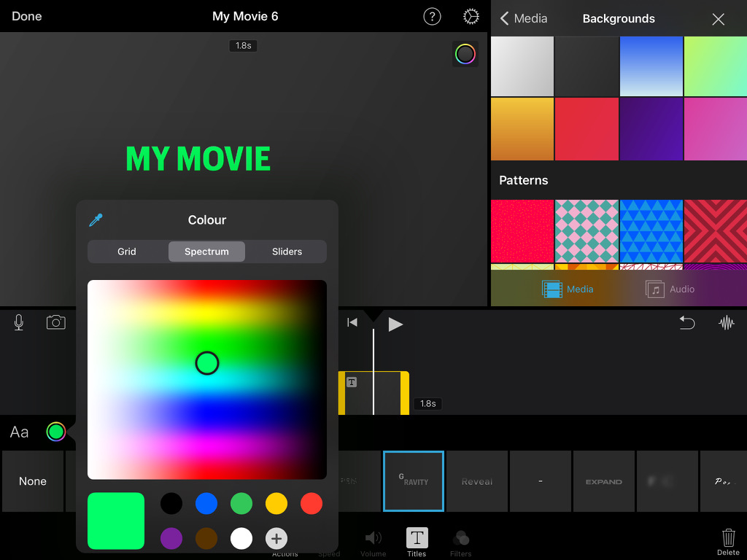The height and width of the screenshot is (560, 747).
Task: Record a voiceover with the microphone icon
Action: click(x=18, y=322)
